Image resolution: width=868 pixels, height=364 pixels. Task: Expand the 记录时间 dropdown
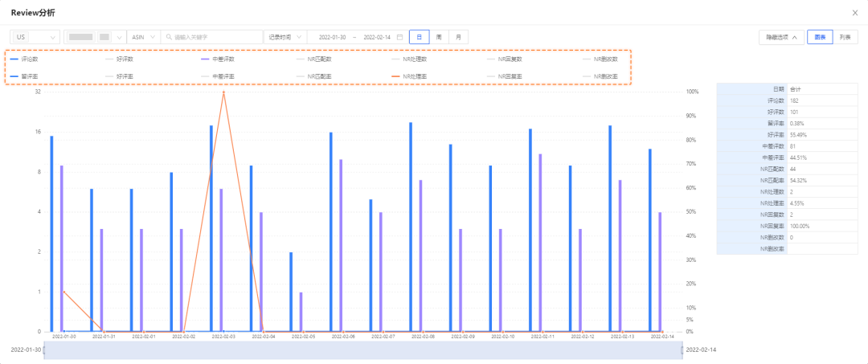285,37
